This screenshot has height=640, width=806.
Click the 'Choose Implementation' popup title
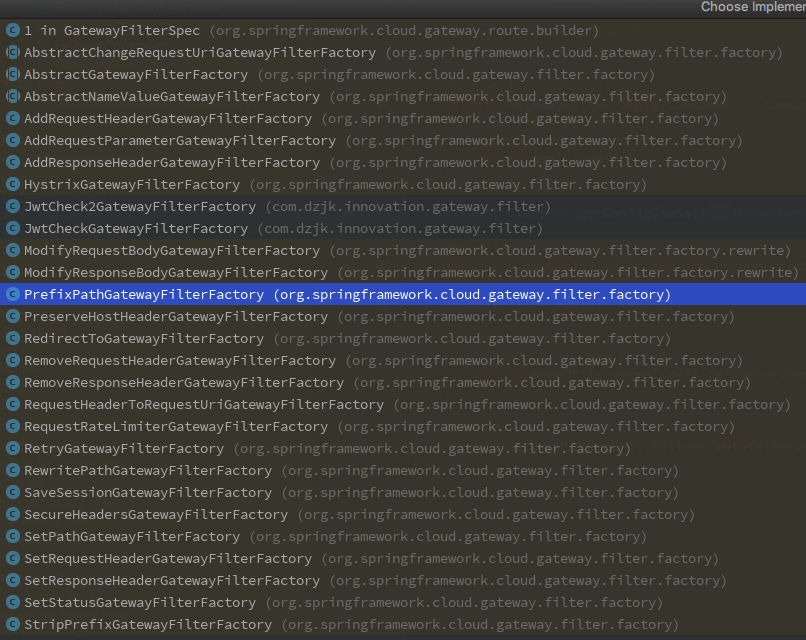753,7
